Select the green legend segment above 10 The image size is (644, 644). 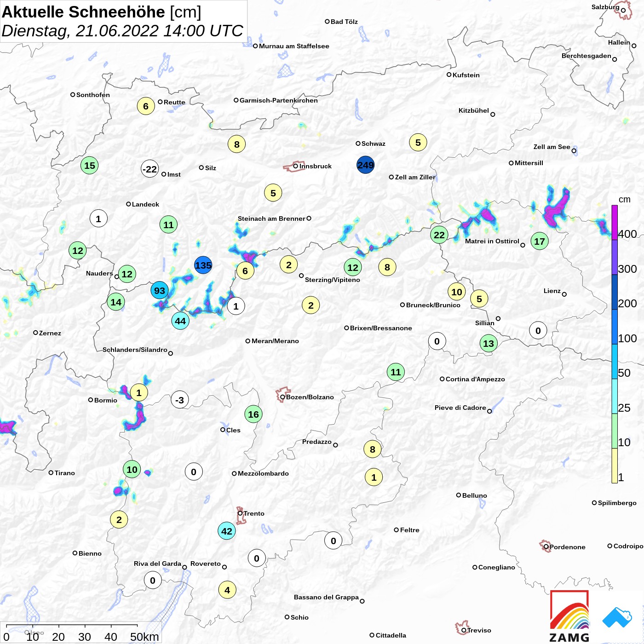click(x=615, y=431)
